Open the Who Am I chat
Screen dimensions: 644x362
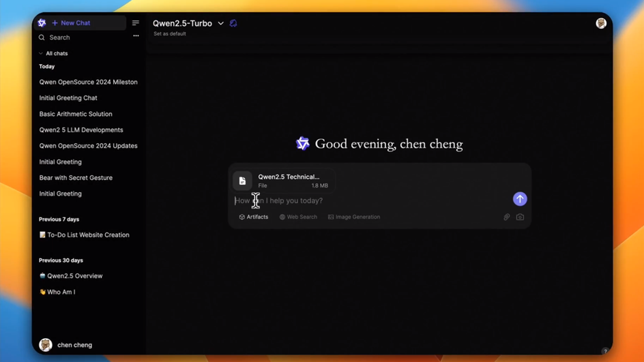[57, 292]
